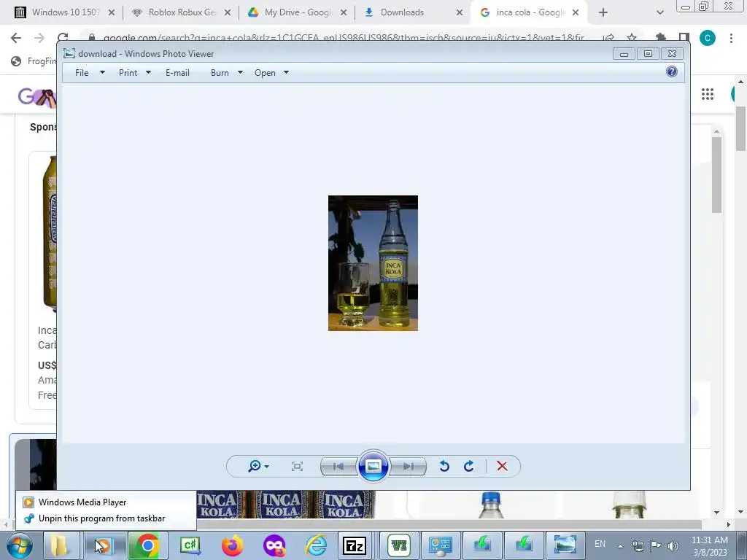The width and height of the screenshot is (747, 560).
Task: Expand the zoom magnifier dropdown arrow
Action: 266,467
